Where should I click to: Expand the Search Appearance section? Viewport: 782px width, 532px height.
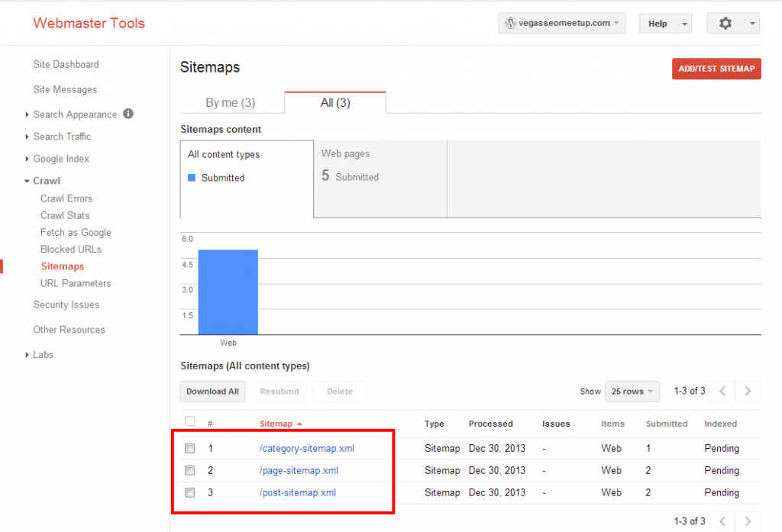tap(27, 114)
